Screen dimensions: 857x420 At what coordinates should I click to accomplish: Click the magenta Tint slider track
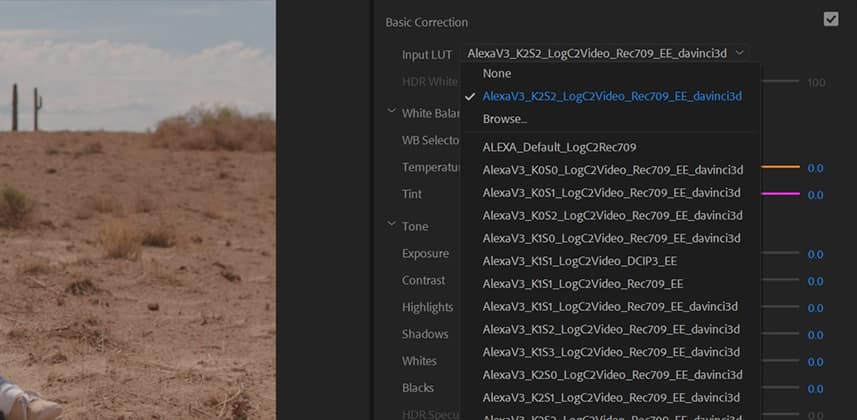click(780, 193)
